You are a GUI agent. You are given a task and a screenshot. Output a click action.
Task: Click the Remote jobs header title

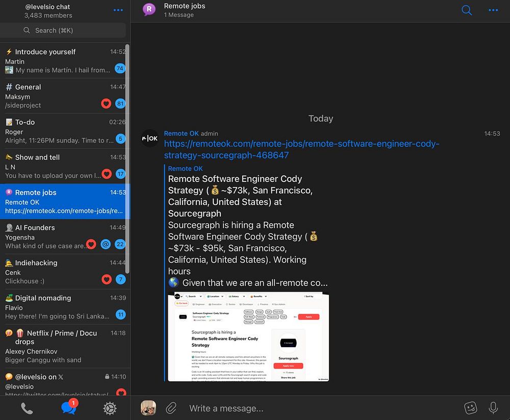point(185,6)
